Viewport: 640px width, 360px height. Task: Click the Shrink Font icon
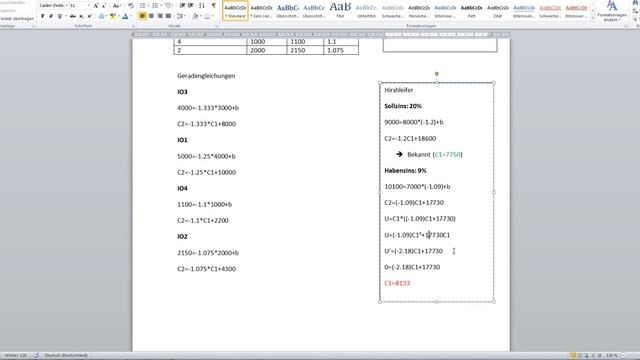point(104,5)
